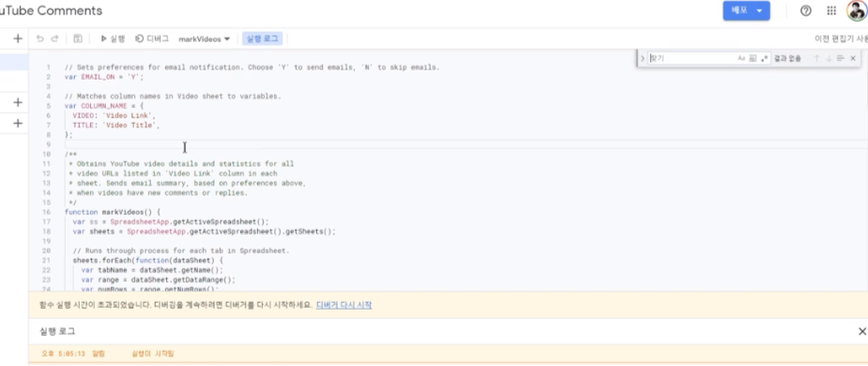Open the markVideos function dropdown
This screenshot has width=868, height=366.
pyautogui.click(x=205, y=39)
